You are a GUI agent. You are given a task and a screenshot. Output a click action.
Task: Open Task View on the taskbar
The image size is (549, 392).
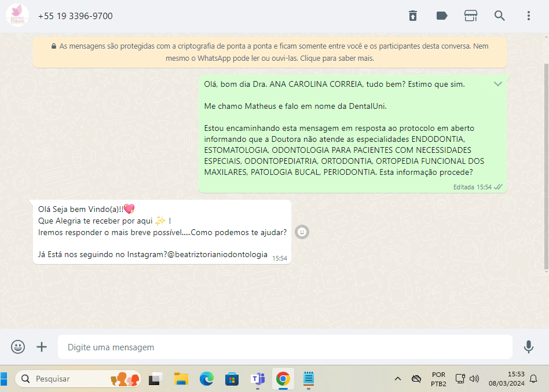pos(155,379)
